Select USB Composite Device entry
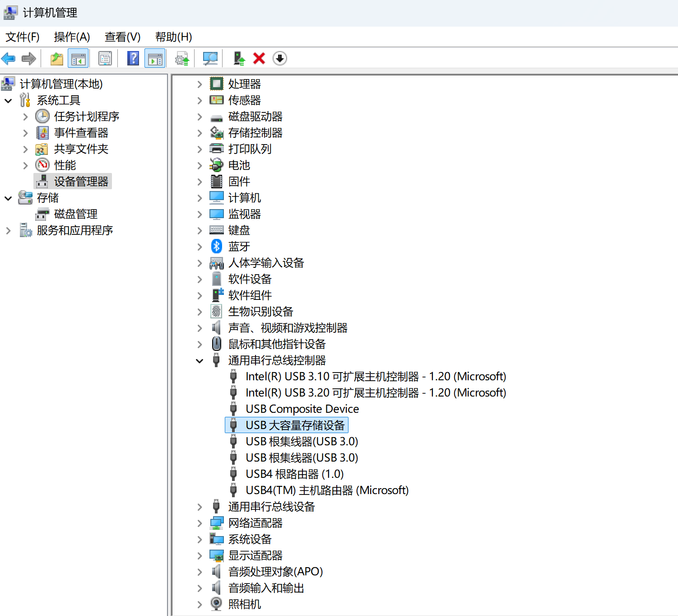This screenshot has width=678, height=616. [x=302, y=409]
